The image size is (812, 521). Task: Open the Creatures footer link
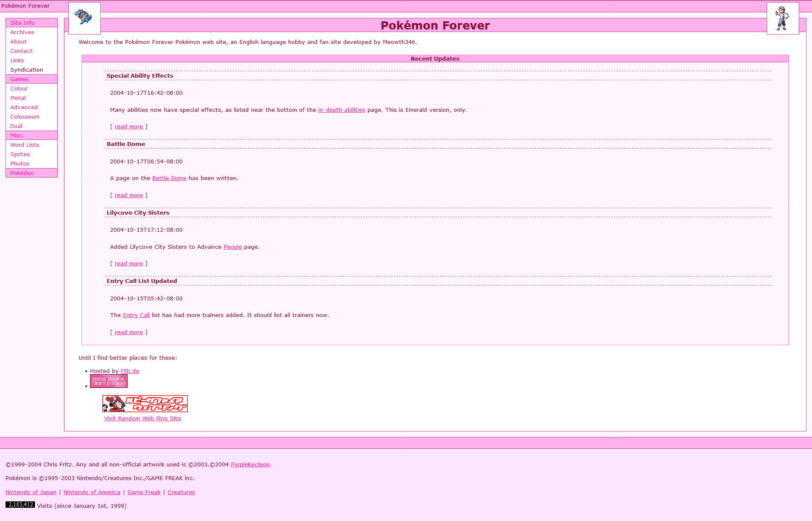coord(181,492)
